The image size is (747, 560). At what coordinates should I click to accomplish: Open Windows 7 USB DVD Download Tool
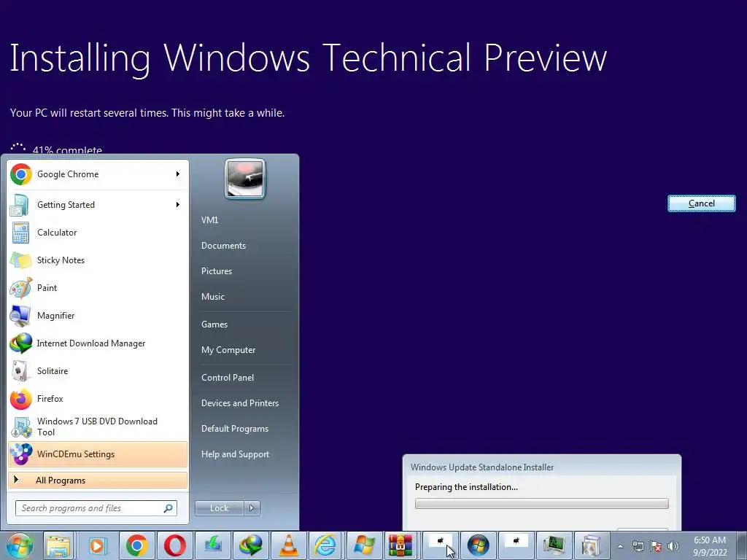(98, 427)
